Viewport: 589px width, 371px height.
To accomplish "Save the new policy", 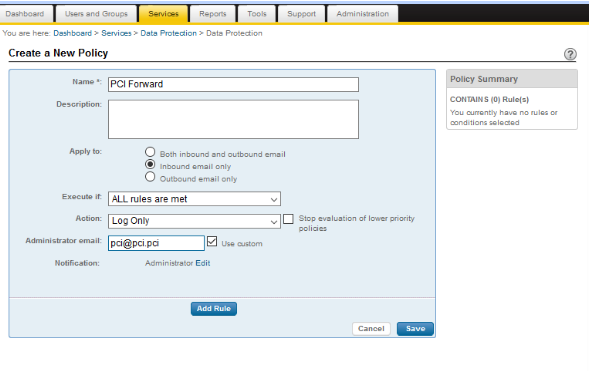I will coord(415,329).
